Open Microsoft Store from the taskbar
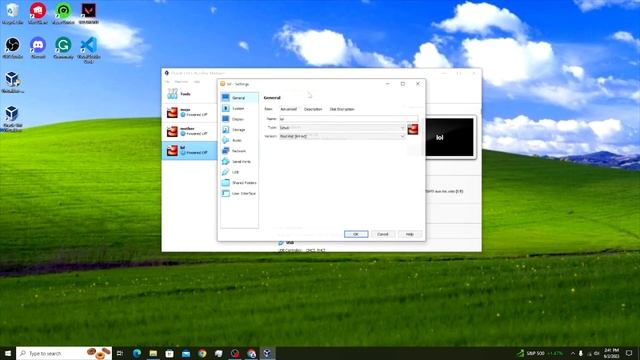The width and height of the screenshot is (640, 360). coord(169,353)
